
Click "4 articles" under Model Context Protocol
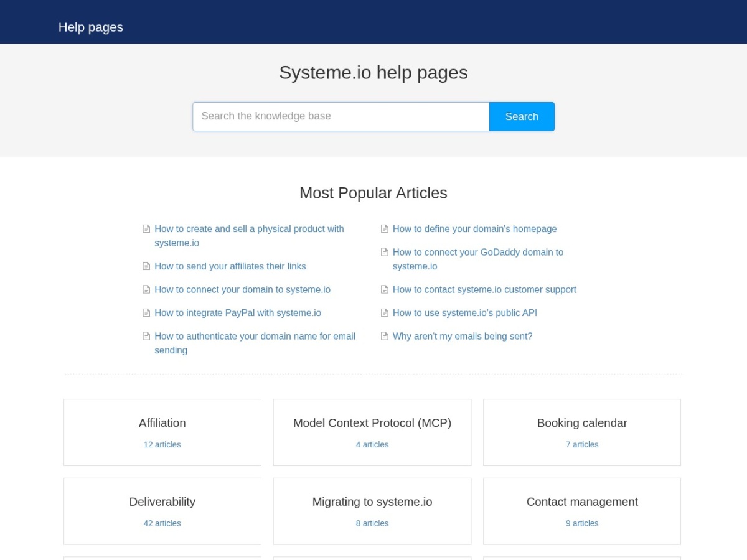(372, 444)
